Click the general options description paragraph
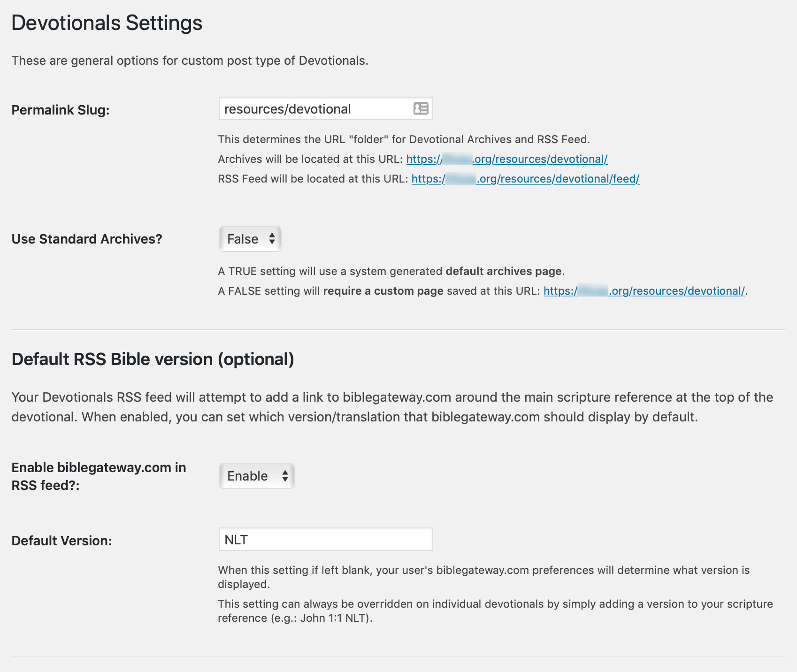 coord(190,61)
